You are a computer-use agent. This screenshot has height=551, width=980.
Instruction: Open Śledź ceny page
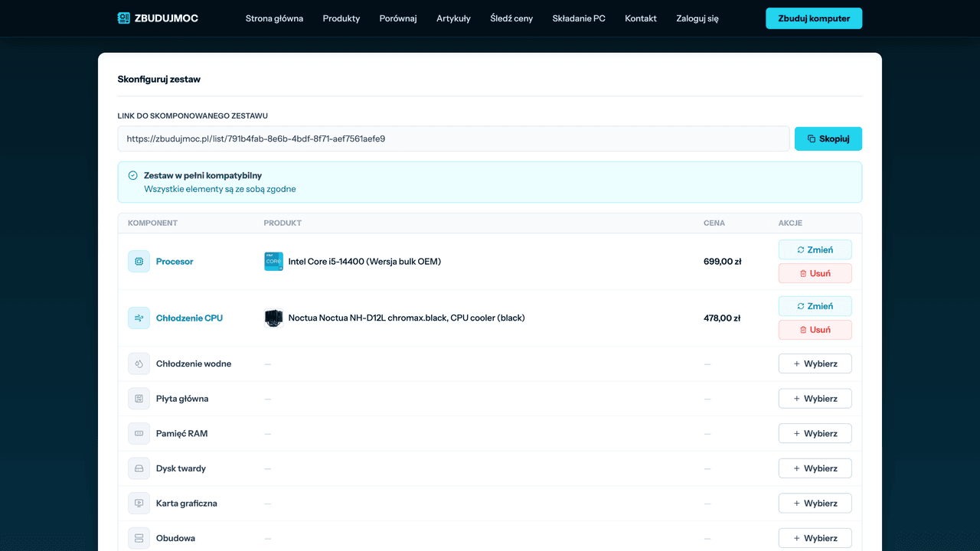click(511, 18)
